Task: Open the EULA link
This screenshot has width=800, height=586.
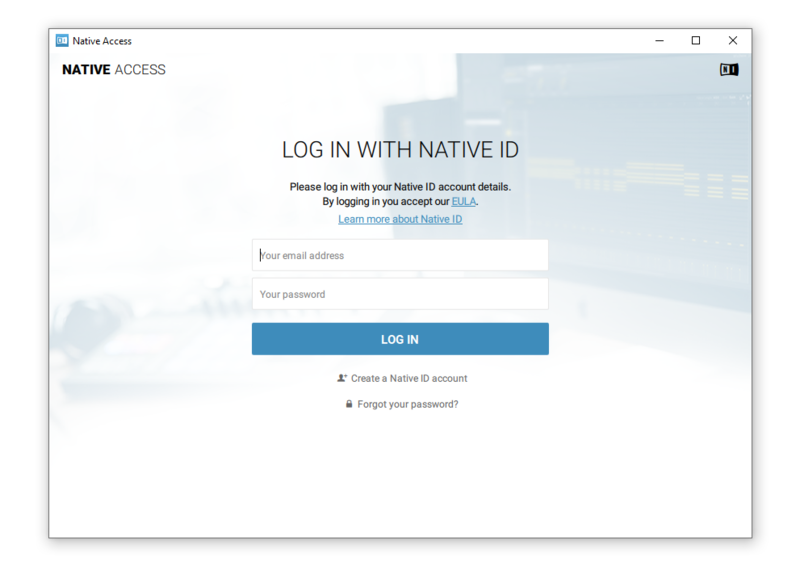Action: tap(464, 201)
